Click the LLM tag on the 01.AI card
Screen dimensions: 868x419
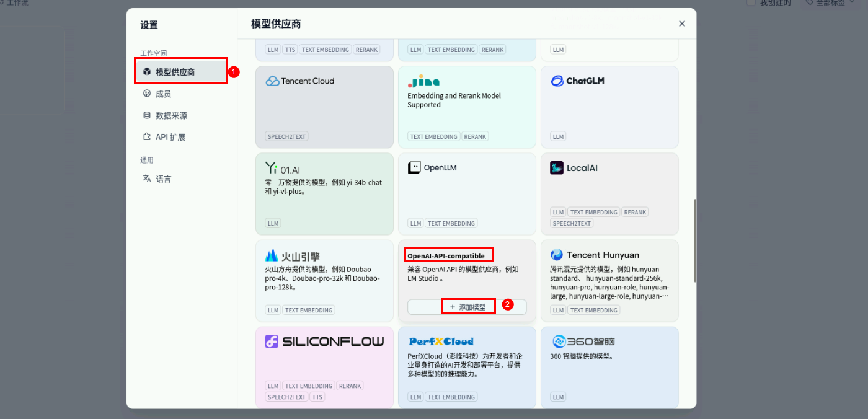pos(273,223)
